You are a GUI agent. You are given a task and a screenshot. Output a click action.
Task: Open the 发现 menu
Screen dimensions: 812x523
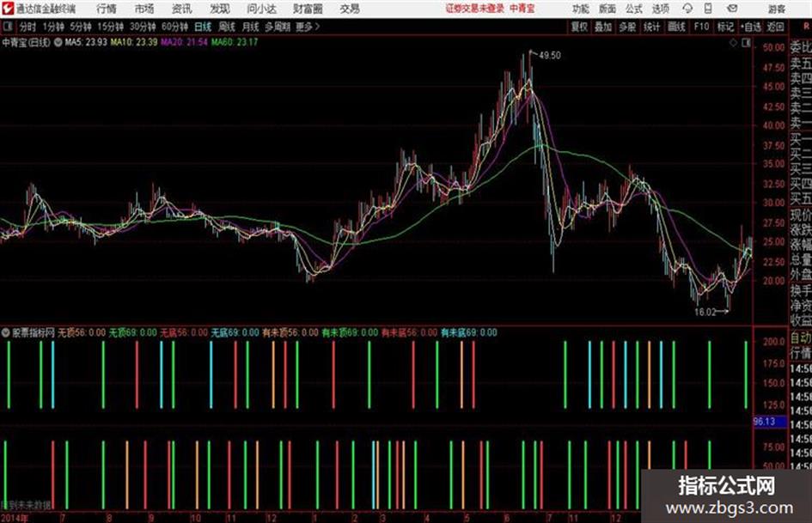click(219, 9)
